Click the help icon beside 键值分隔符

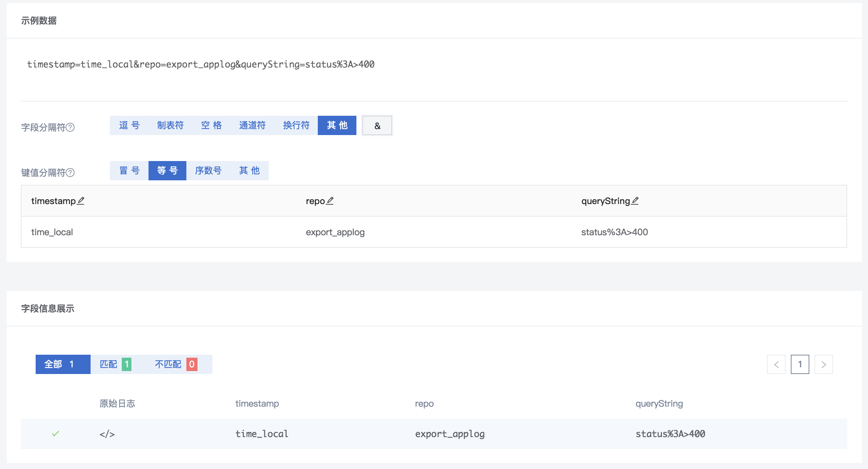70,173
